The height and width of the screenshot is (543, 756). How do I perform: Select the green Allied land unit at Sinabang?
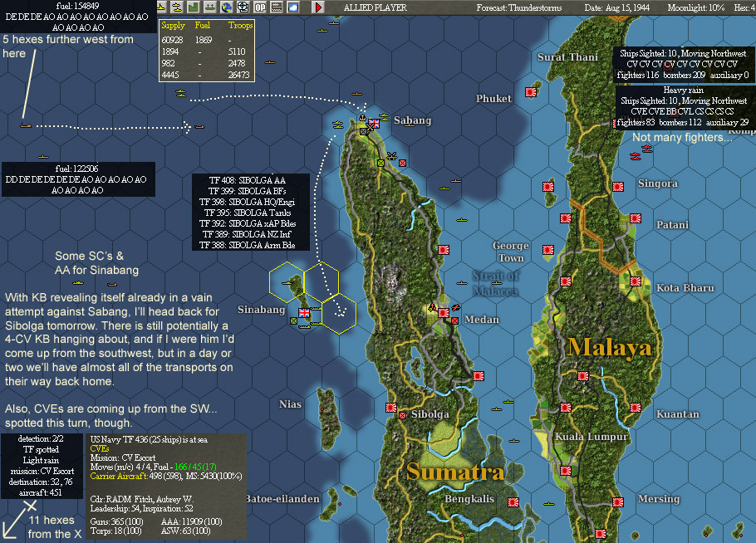[x=293, y=320]
